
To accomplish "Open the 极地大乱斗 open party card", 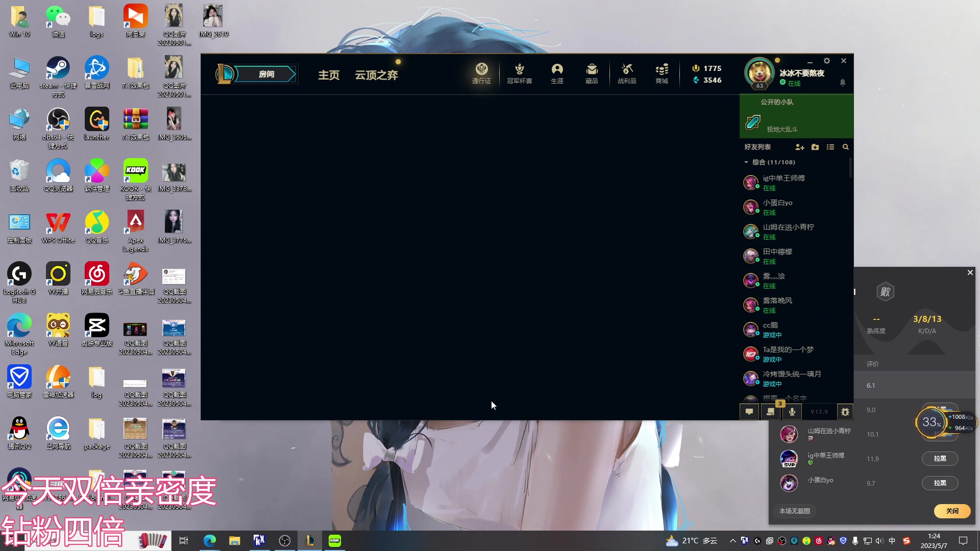I will click(x=796, y=116).
